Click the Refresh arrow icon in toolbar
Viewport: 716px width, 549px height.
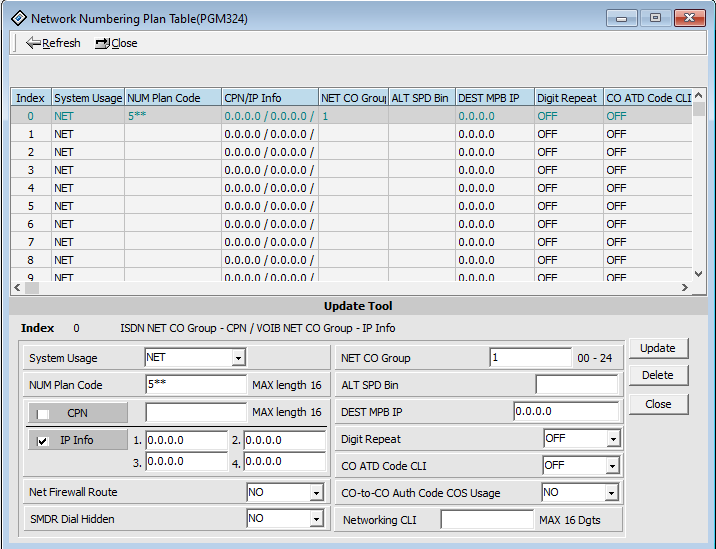coord(33,43)
